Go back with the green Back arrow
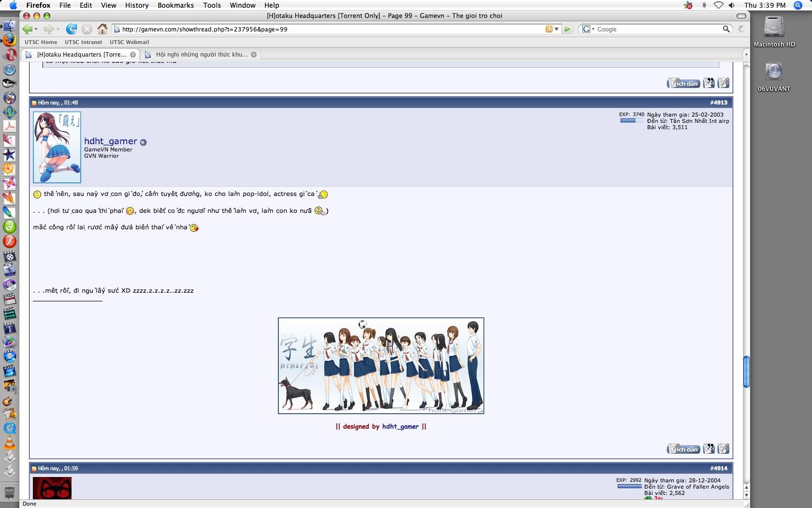Image resolution: width=812 pixels, height=508 pixels. pyautogui.click(x=27, y=29)
